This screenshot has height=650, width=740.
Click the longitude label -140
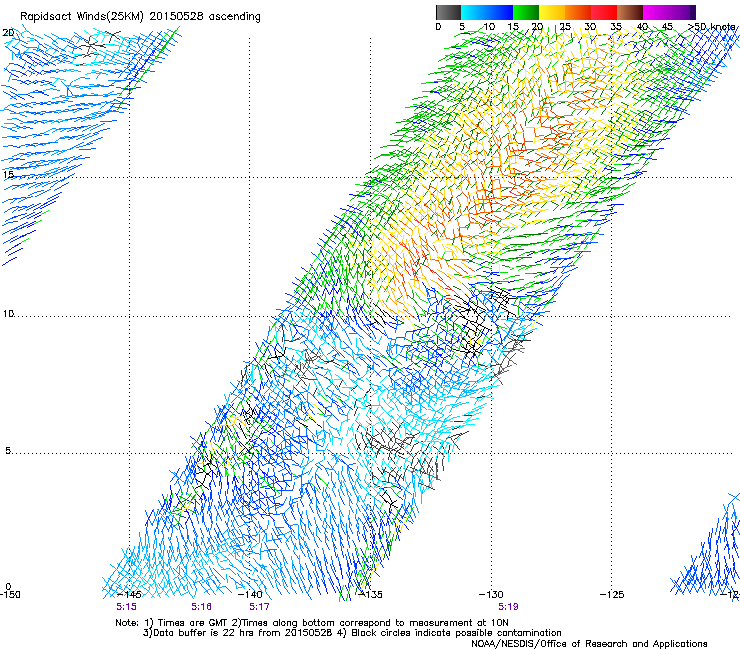(x=250, y=594)
